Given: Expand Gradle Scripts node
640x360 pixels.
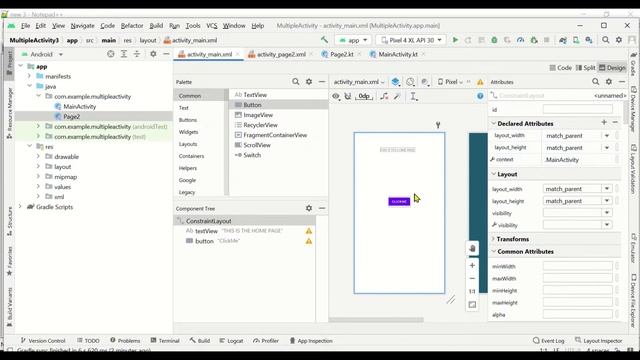Looking at the screenshot, I should (20, 207).
